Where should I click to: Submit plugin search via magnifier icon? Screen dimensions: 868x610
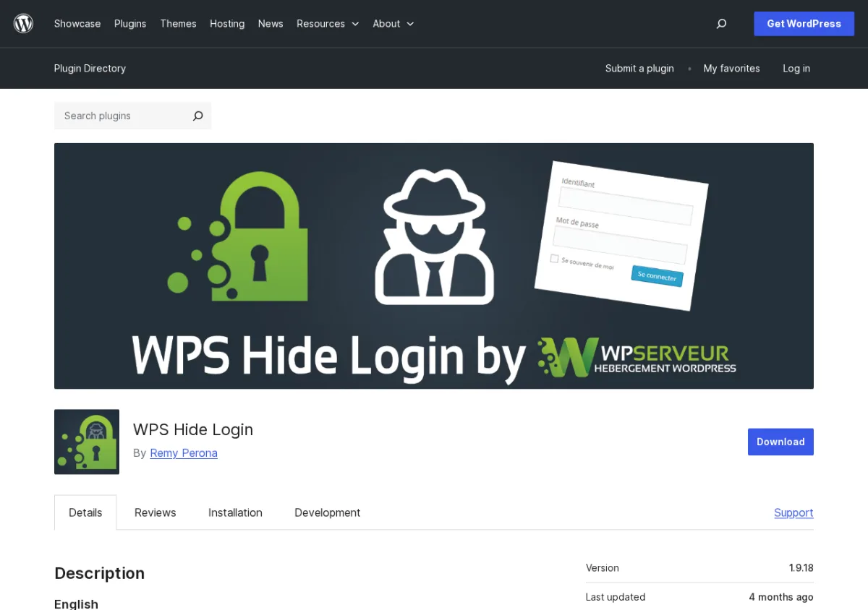tap(197, 116)
